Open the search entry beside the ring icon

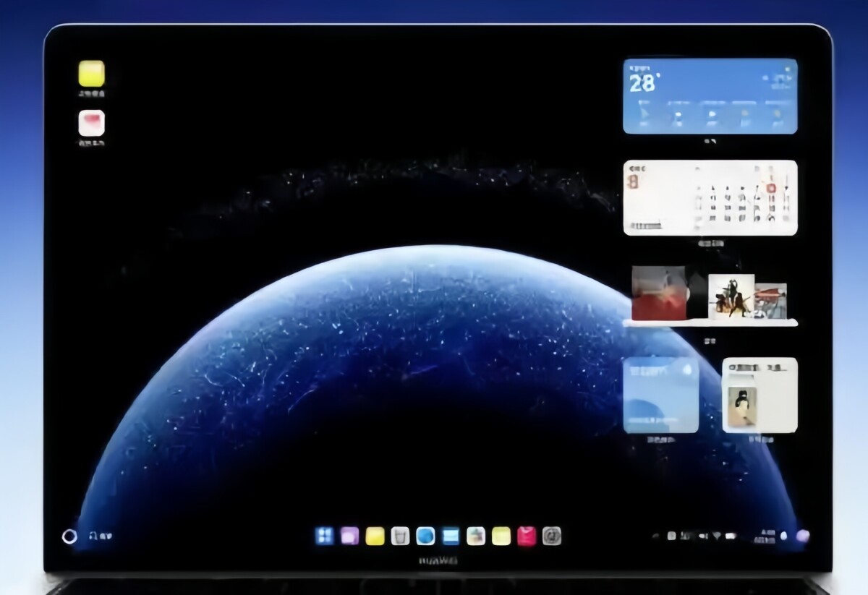coord(101,536)
